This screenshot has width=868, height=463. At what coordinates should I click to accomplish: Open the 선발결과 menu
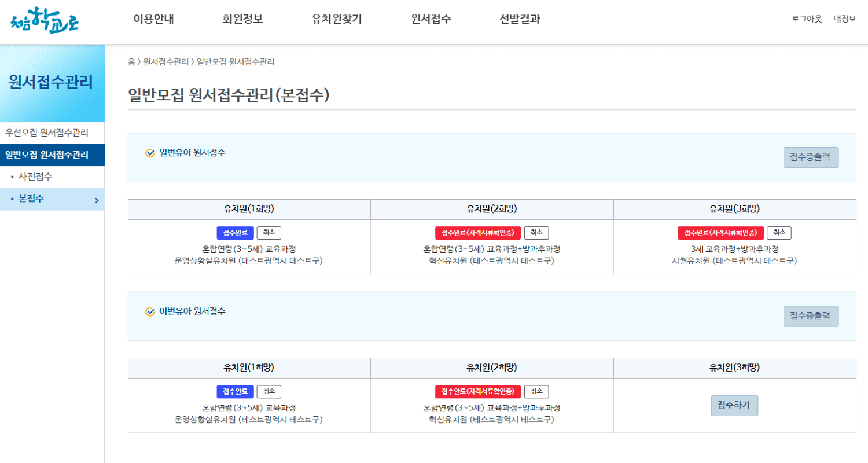coord(518,19)
